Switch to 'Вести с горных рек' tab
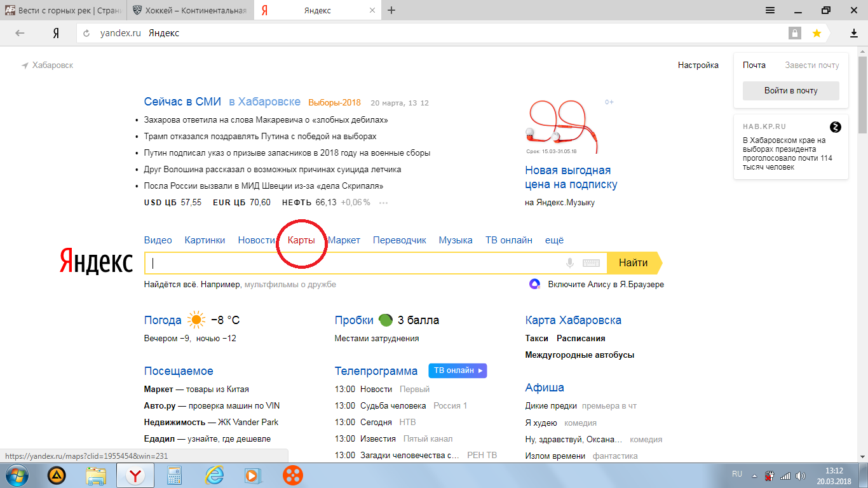The width and height of the screenshot is (868, 488). point(64,10)
